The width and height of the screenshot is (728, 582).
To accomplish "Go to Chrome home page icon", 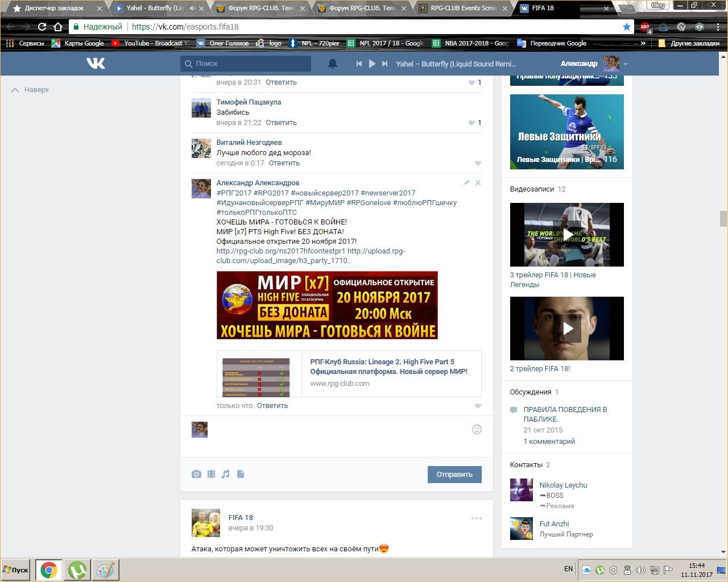I will (x=57, y=27).
